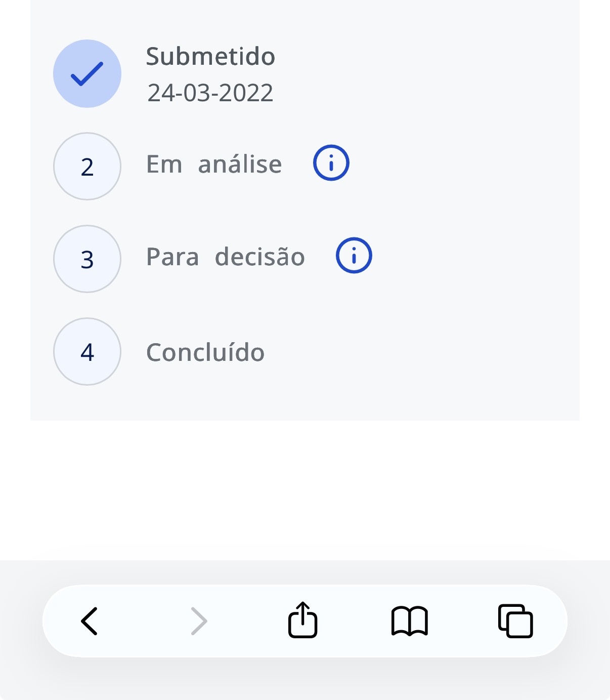
Task: Click the number 2 in the stepper
Action: pyautogui.click(x=87, y=167)
